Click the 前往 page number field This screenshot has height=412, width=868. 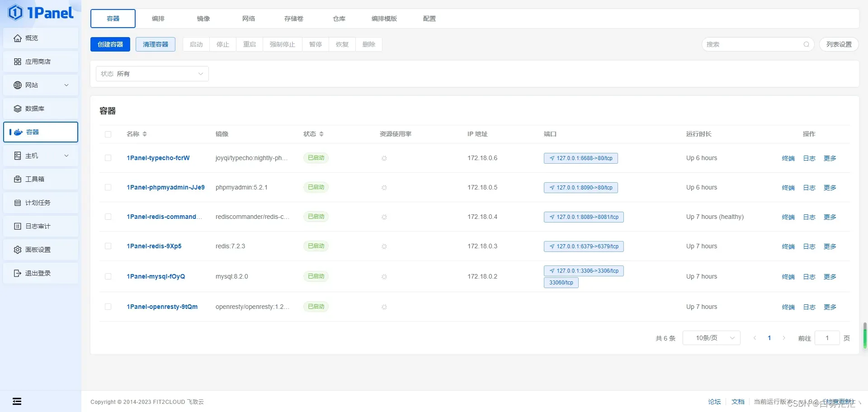(827, 338)
